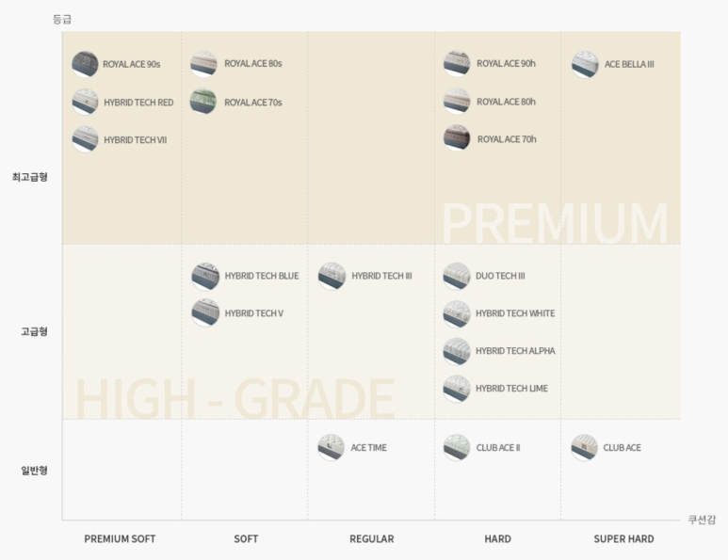Click the ACE BELLA III mattress thumbnail
This screenshot has height=560, width=728.
tap(585, 65)
